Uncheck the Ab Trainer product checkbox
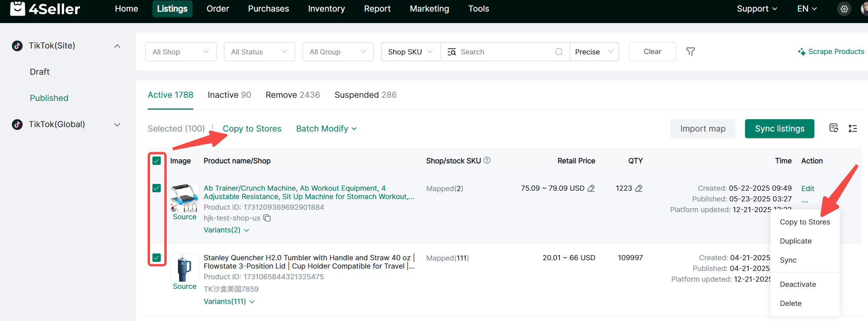This screenshot has height=321, width=868. coord(157,188)
